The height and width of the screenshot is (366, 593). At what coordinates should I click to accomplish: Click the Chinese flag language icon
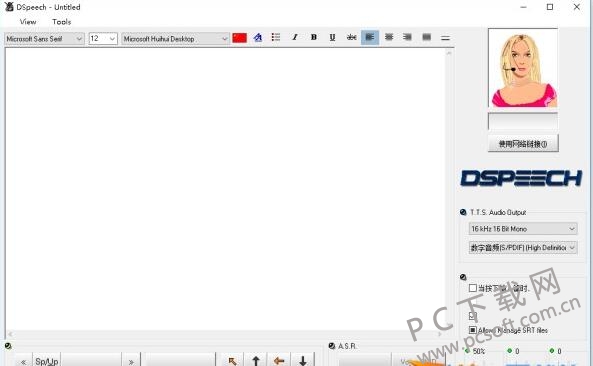[x=239, y=38]
